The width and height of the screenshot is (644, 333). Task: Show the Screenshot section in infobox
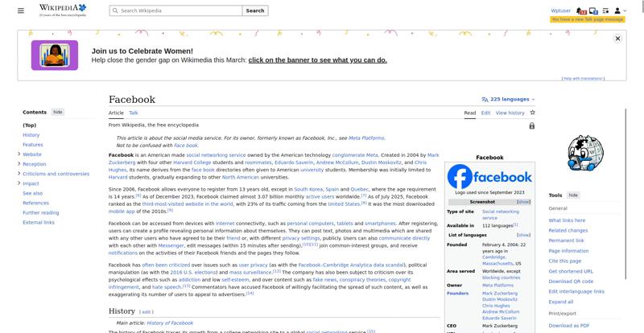[523, 202]
